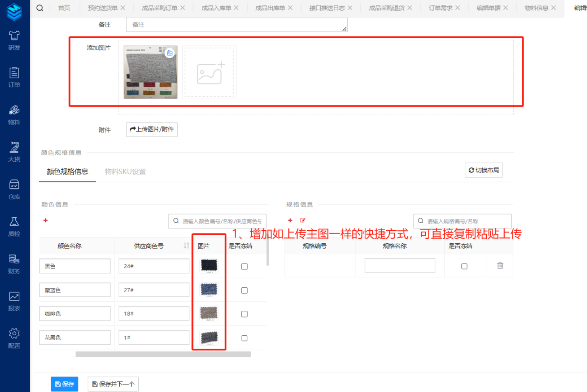Click the empty add-image placeholder box
The width and height of the screenshot is (587, 392).
[x=209, y=72]
